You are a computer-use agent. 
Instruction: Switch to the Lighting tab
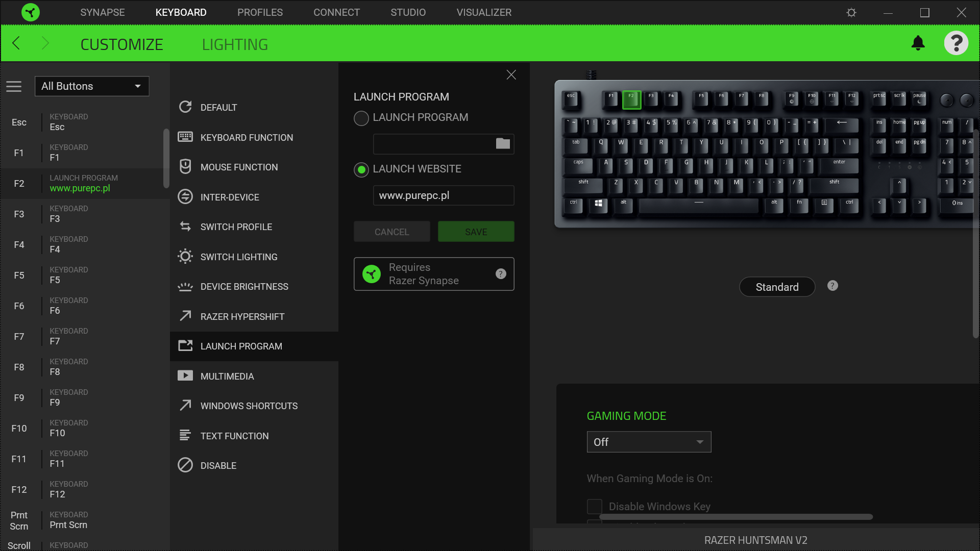[x=235, y=44]
